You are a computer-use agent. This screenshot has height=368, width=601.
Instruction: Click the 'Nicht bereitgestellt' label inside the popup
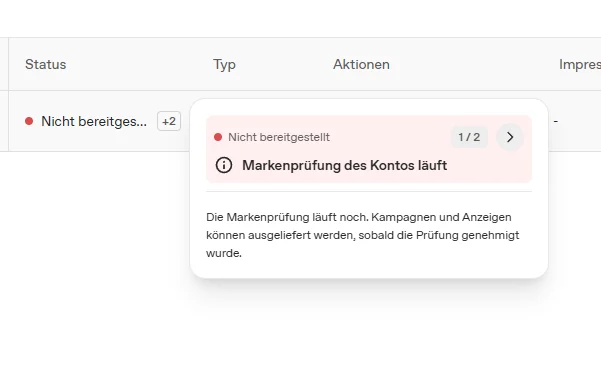coord(279,137)
